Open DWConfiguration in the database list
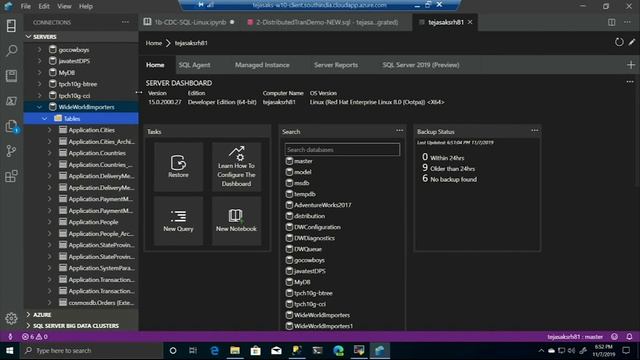This screenshot has width=640, height=360. click(x=317, y=227)
